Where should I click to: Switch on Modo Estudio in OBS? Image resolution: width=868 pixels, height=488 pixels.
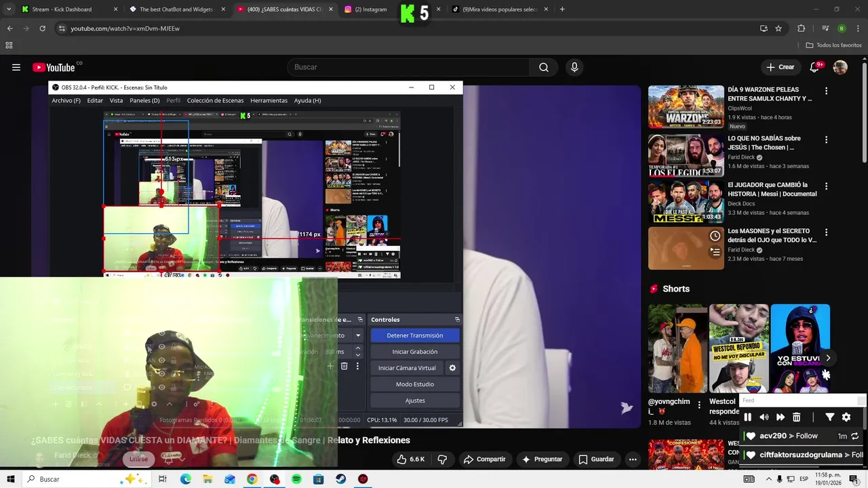pos(414,384)
